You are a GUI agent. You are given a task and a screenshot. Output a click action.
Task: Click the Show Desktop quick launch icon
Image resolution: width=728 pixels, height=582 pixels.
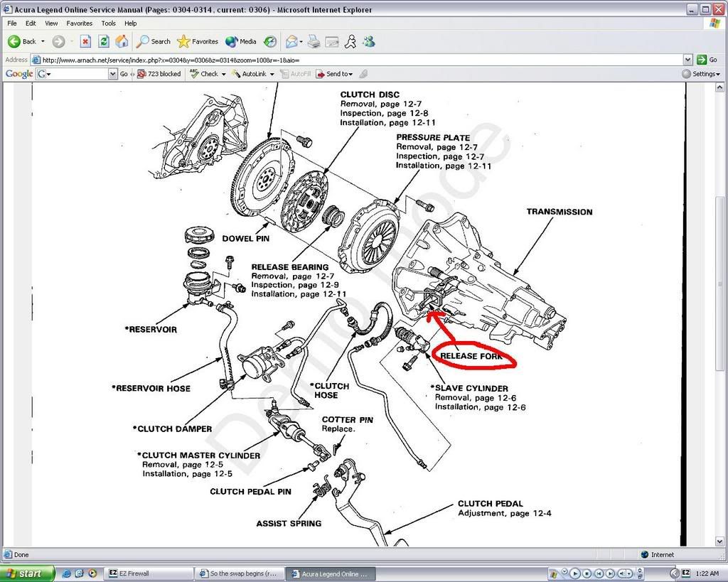80,573
